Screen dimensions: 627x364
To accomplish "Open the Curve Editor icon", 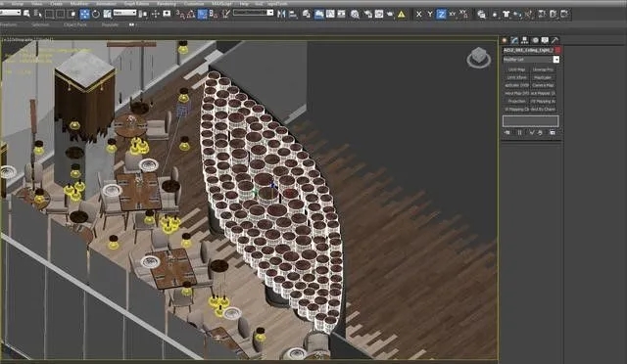I will (x=330, y=15).
